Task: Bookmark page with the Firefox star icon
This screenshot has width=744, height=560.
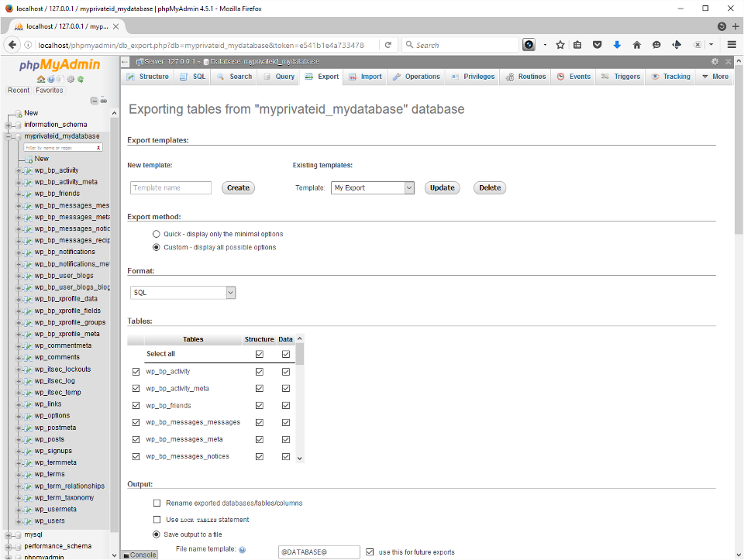Action: (x=560, y=45)
